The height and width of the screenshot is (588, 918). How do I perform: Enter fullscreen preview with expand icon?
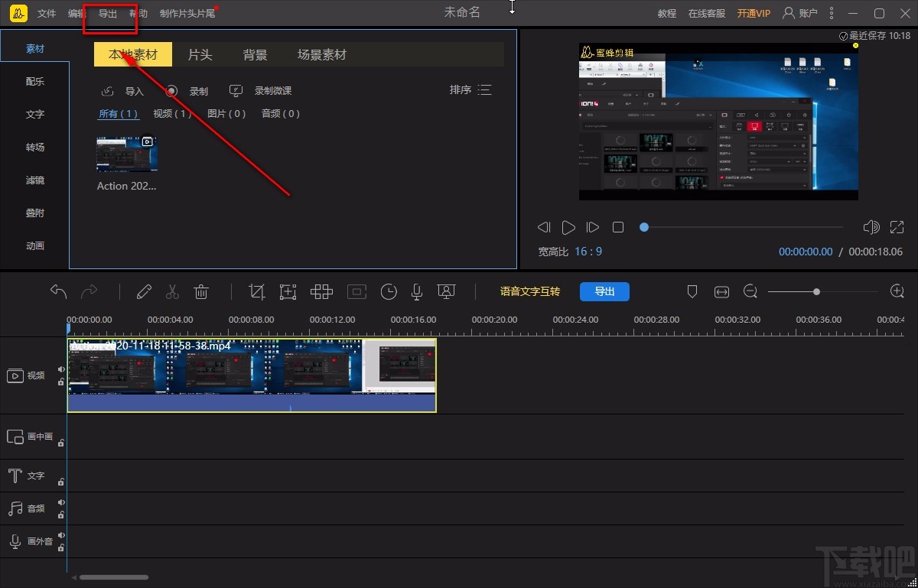[897, 227]
